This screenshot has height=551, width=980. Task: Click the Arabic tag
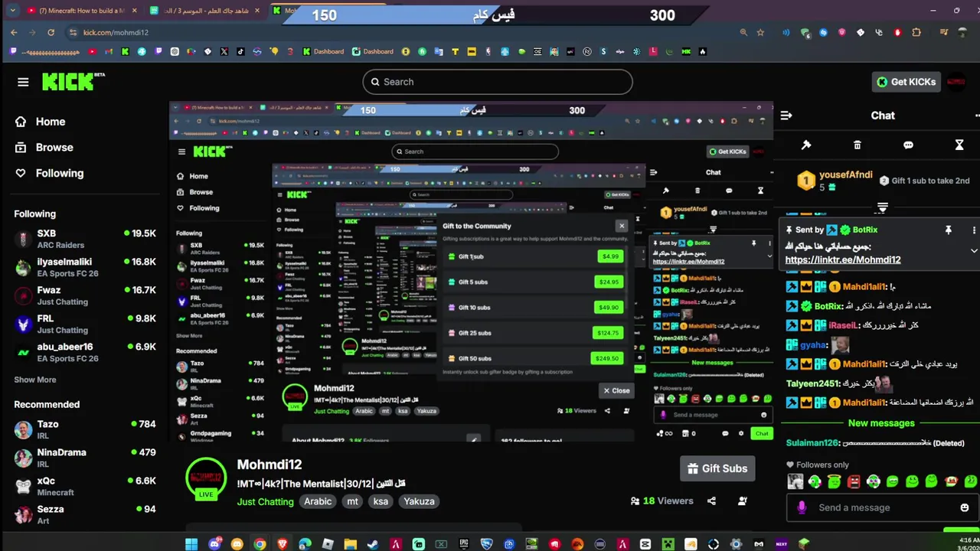pos(318,501)
